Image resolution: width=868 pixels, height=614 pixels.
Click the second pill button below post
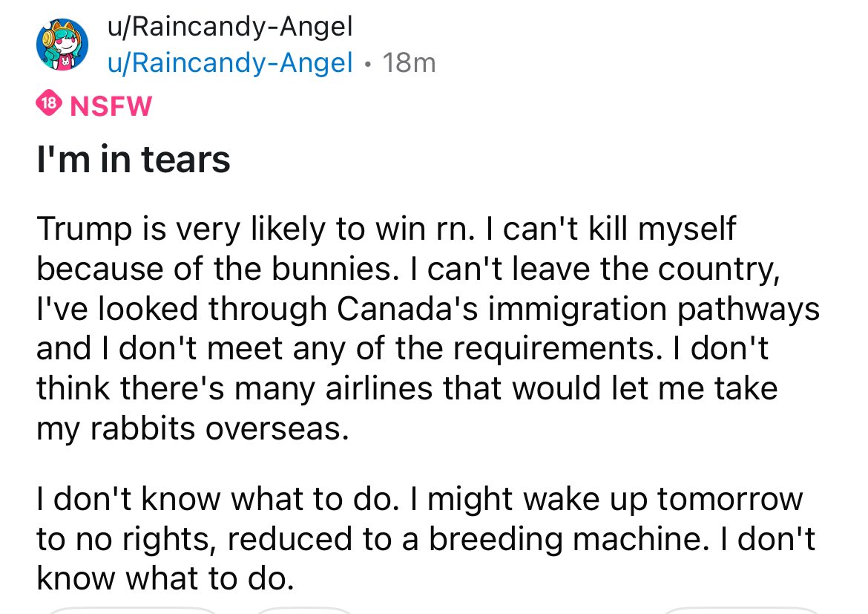coord(304,610)
